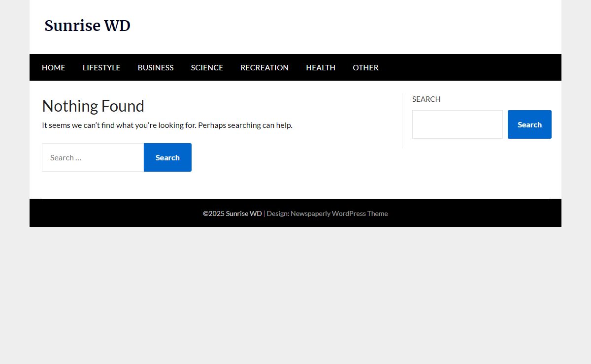
Task: Choose HEALTH from the navigation bar
Action: (321, 67)
